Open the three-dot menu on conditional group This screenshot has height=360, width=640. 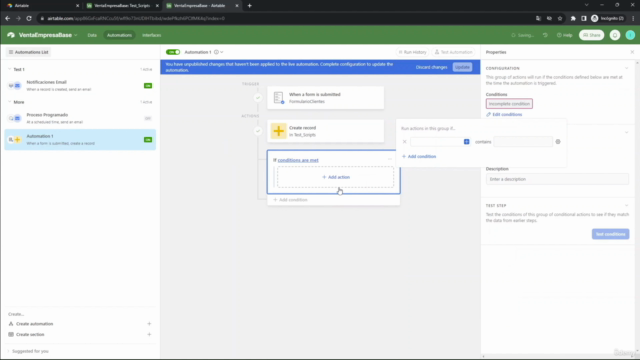point(390,160)
